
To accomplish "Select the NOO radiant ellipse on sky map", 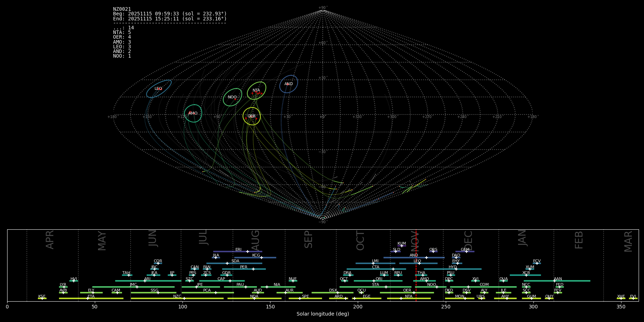I will click(233, 97).
